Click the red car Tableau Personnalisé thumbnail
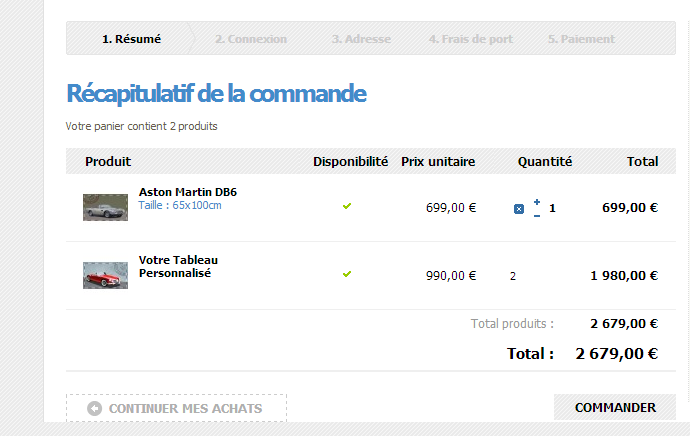 coord(105,275)
